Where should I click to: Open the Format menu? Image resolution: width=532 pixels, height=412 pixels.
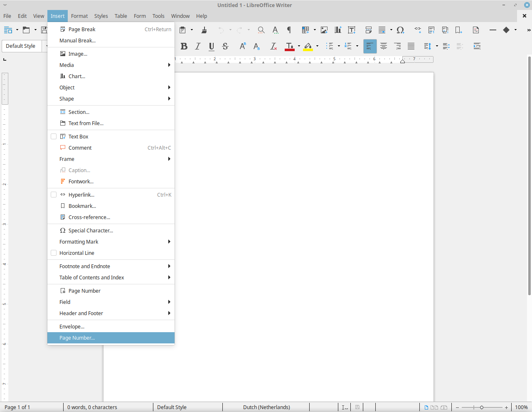coord(79,16)
